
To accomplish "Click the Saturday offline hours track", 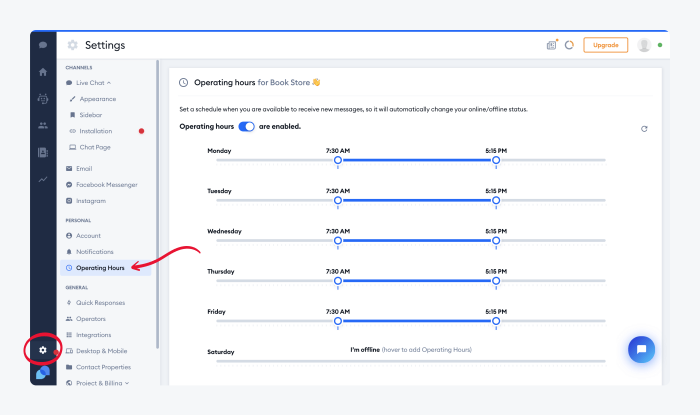I will 411,361.
